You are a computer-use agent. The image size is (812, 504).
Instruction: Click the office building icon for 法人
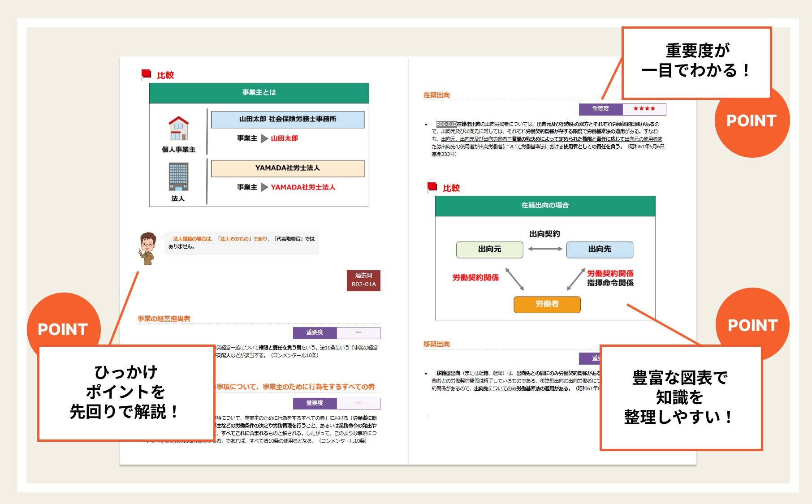click(x=178, y=177)
